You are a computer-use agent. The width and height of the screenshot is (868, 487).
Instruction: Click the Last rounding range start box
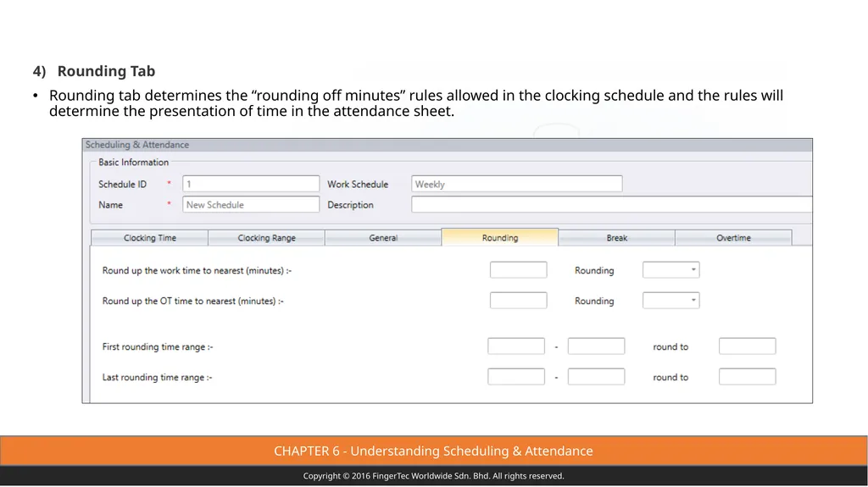[516, 377]
